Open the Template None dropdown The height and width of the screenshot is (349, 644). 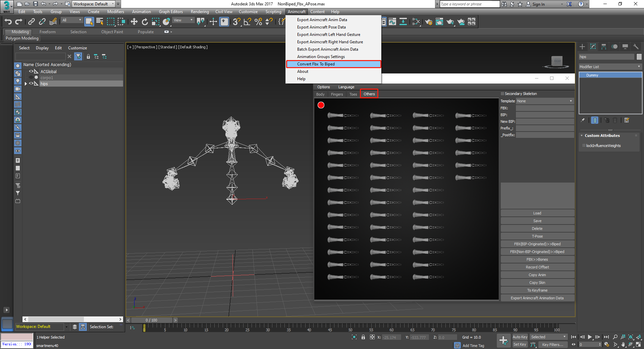545,101
